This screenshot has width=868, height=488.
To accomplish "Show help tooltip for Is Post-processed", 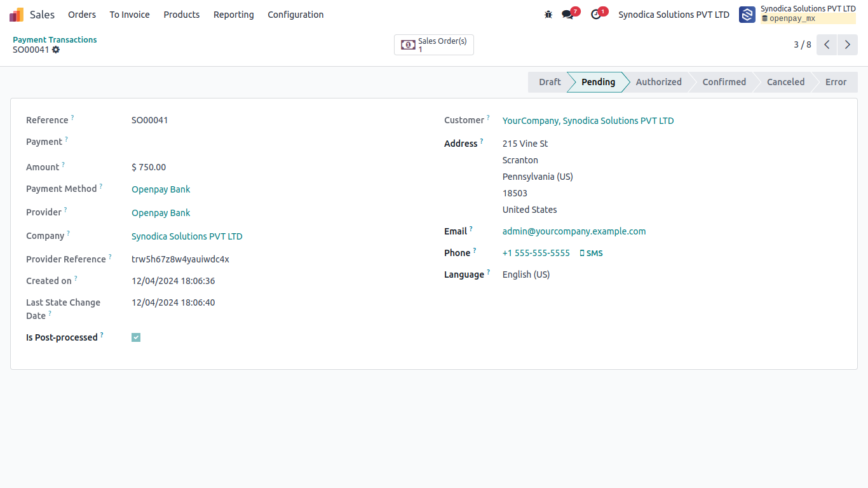I will [x=102, y=335].
